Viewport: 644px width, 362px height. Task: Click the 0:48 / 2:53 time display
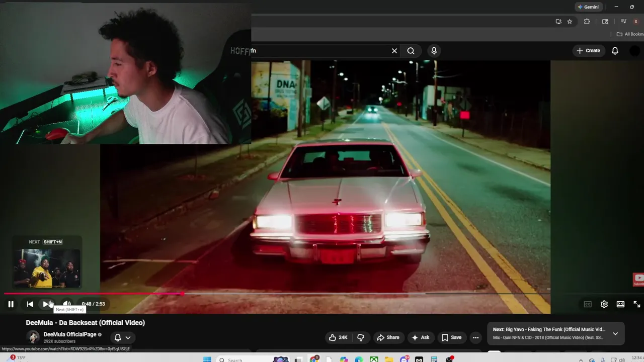coord(94,304)
